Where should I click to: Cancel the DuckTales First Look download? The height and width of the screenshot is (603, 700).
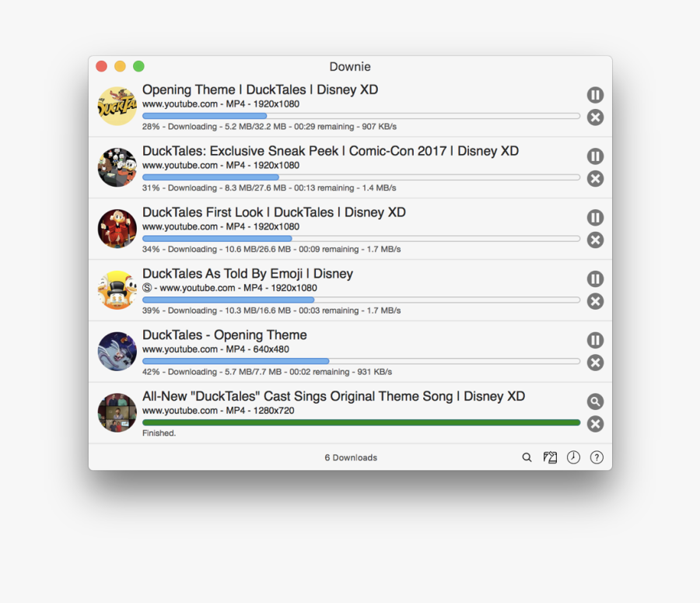point(595,240)
